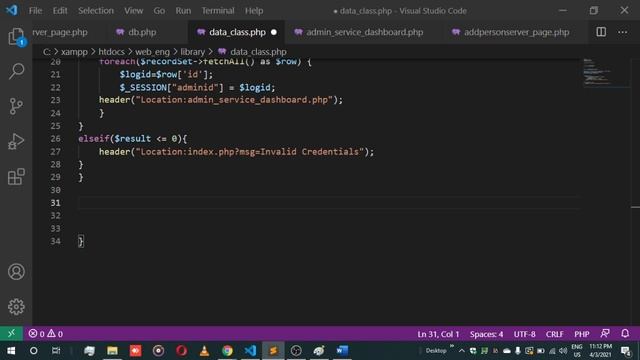The width and height of the screenshot is (640, 360).
Task: Switch to the partially shown rver_page.php tab
Action: click(60, 32)
